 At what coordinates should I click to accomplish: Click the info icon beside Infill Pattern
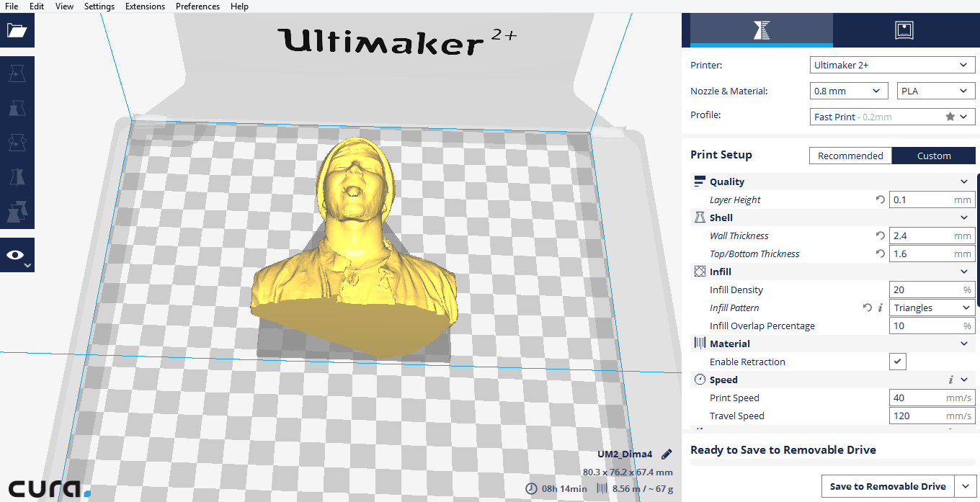pos(880,308)
